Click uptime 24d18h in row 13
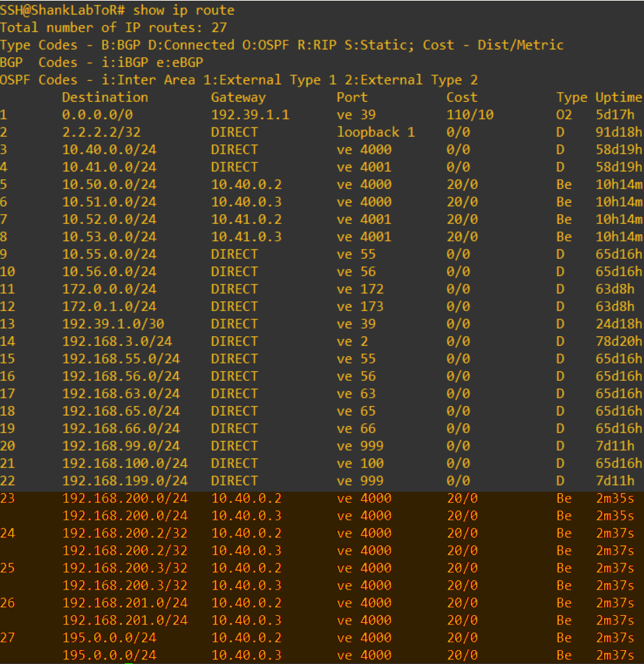 619,324
